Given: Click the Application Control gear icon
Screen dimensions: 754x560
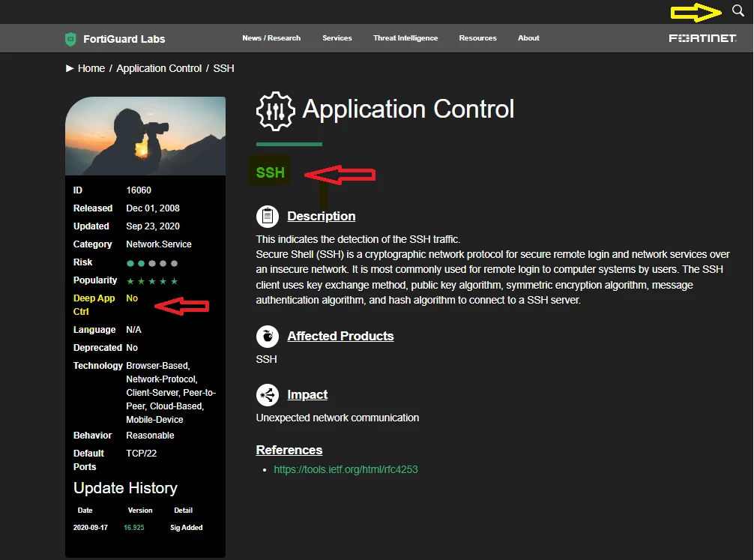Looking at the screenshot, I should (x=276, y=111).
